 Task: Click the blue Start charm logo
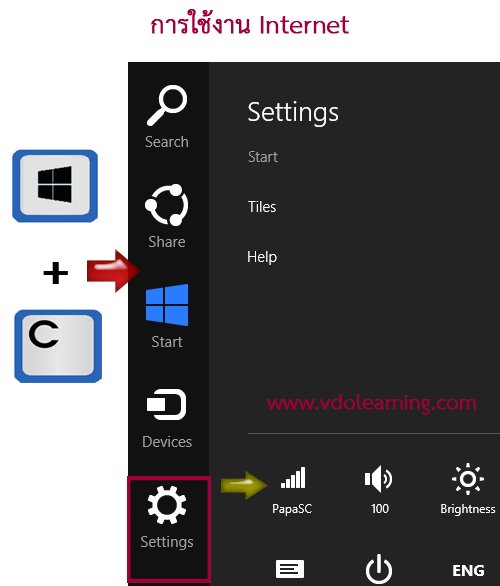tap(167, 305)
